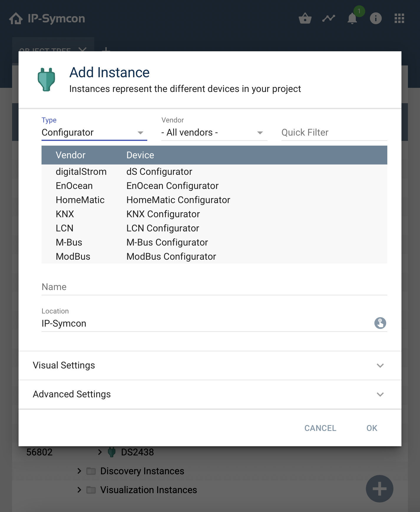Click the IP-Symcon home icon
This screenshot has width=420, height=512.
16,19
